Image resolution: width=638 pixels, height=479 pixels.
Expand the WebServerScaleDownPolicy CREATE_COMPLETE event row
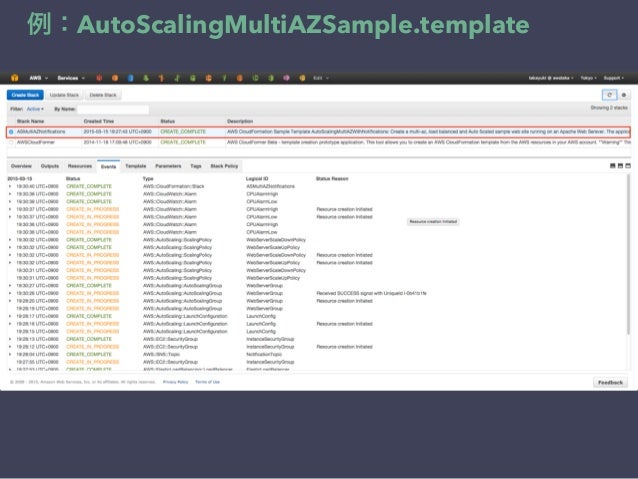coord(10,240)
